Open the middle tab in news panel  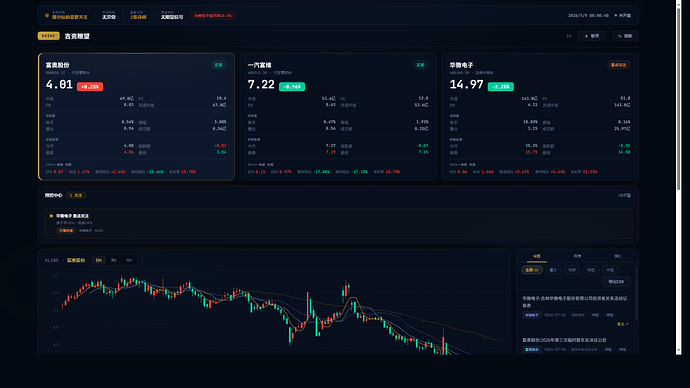point(577,256)
